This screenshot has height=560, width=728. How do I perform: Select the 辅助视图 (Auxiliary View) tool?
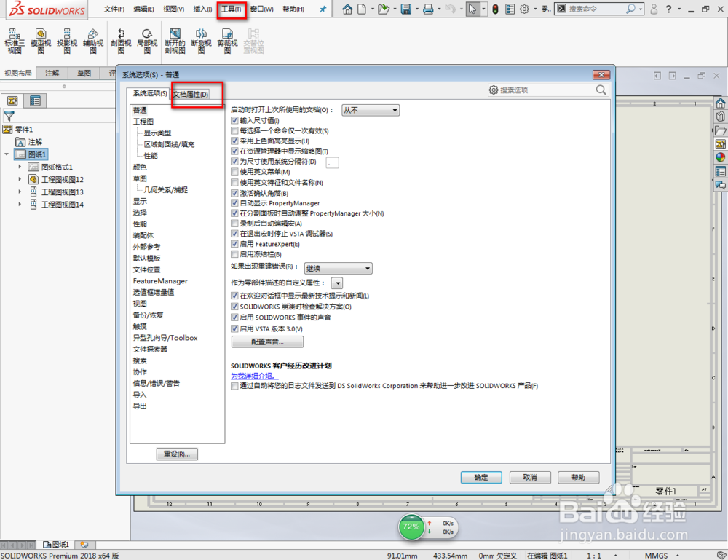(x=93, y=41)
